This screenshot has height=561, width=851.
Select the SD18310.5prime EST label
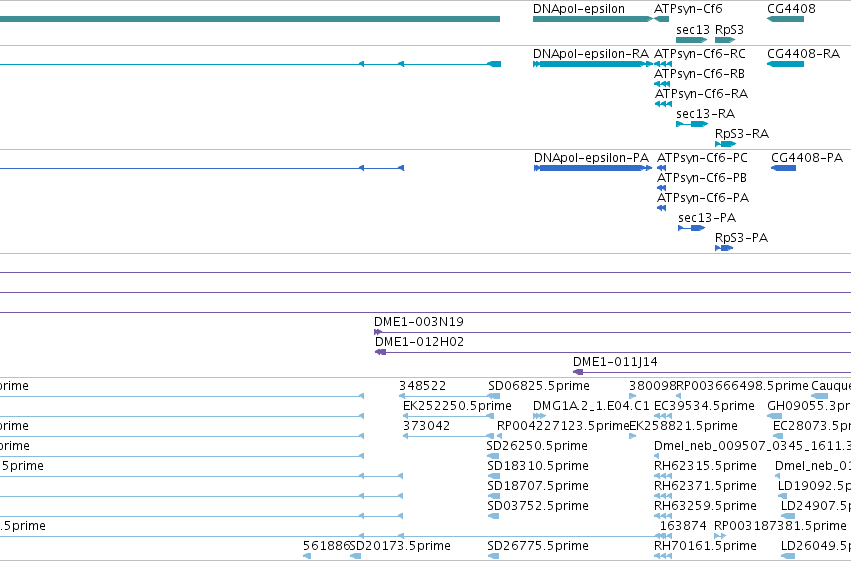pyautogui.click(x=538, y=466)
